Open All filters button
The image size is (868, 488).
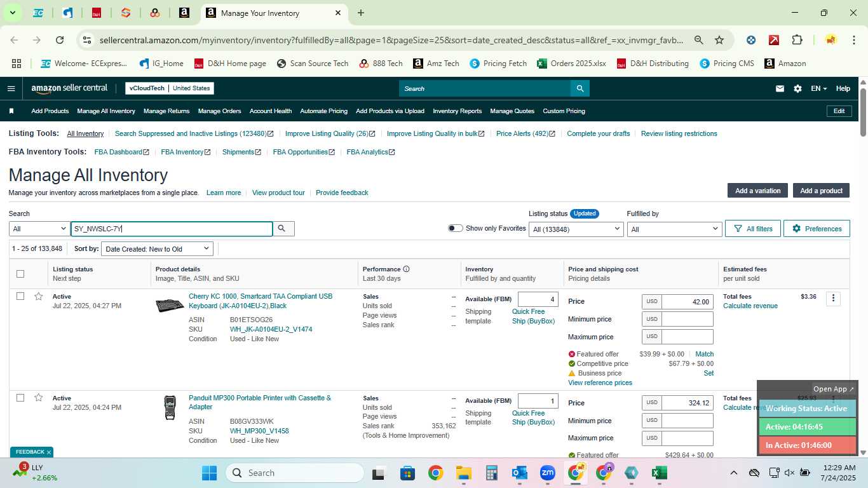point(753,229)
